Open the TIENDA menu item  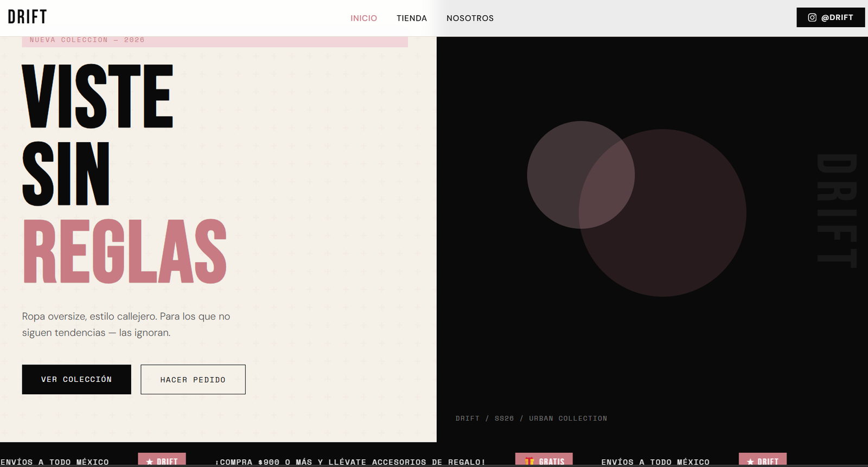tap(412, 18)
